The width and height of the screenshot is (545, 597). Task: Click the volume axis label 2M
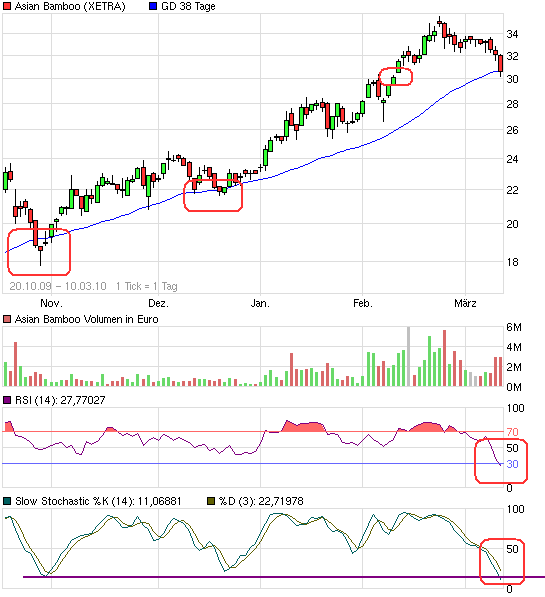pos(514,367)
